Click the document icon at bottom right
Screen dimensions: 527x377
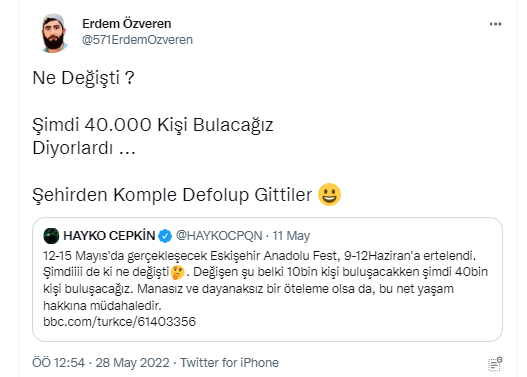tap(495, 364)
